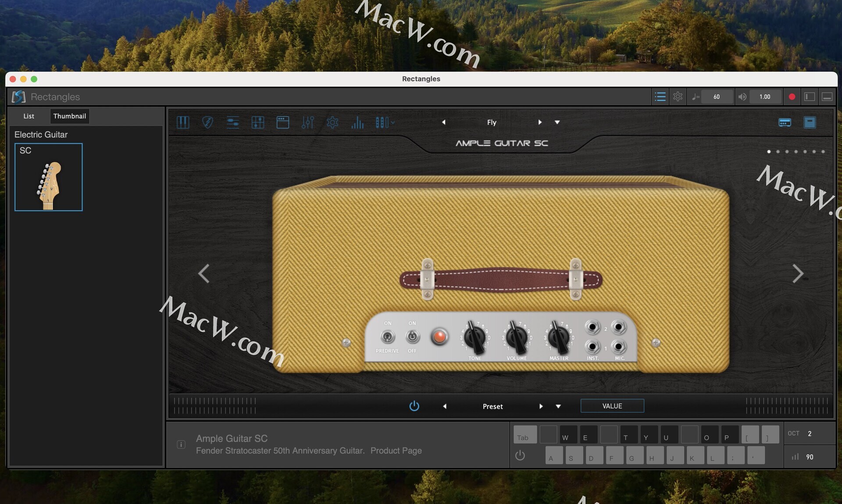Open the grid mixer panel icon
Screen dimensions: 842x504
tap(258, 122)
